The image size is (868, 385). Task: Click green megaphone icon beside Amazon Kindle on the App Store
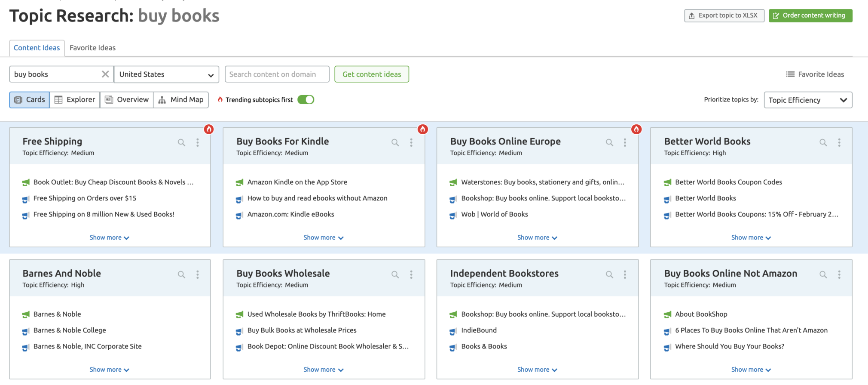[x=240, y=182]
